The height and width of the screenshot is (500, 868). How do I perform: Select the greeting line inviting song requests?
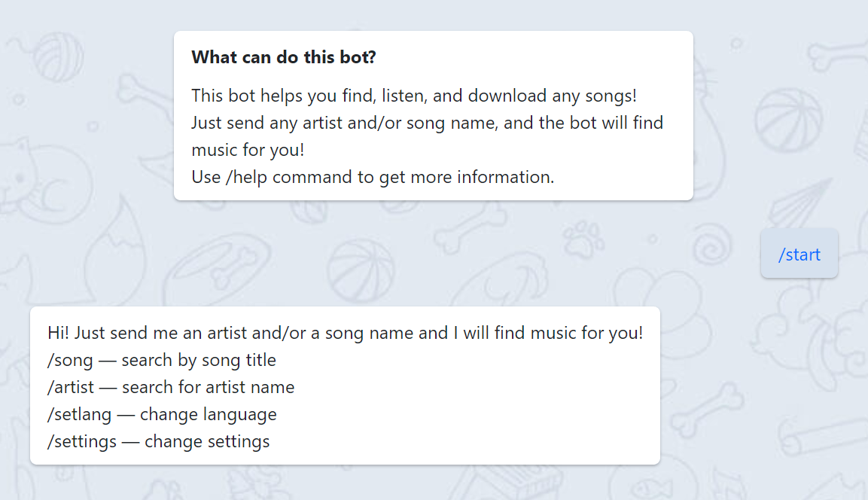(344, 333)
